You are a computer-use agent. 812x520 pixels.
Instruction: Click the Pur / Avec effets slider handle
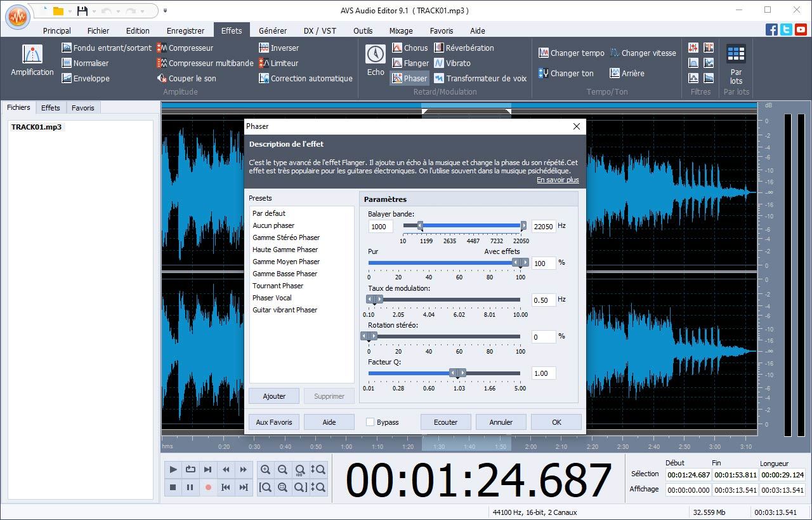tap(520, 262)
